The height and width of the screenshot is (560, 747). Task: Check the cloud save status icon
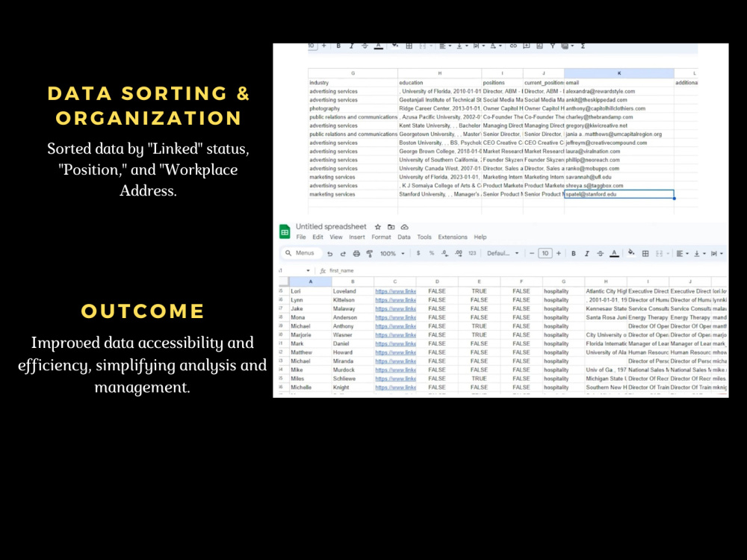click(404, 227)
